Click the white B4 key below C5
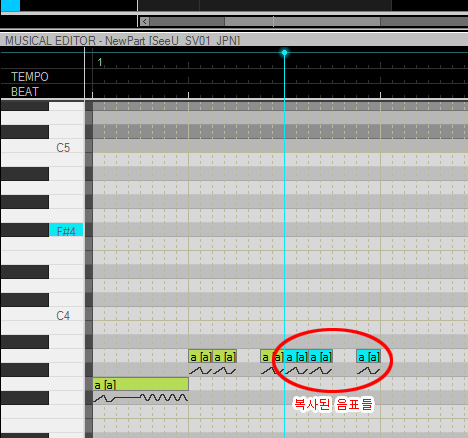468x438 pixels. click(x=42, y=160)
